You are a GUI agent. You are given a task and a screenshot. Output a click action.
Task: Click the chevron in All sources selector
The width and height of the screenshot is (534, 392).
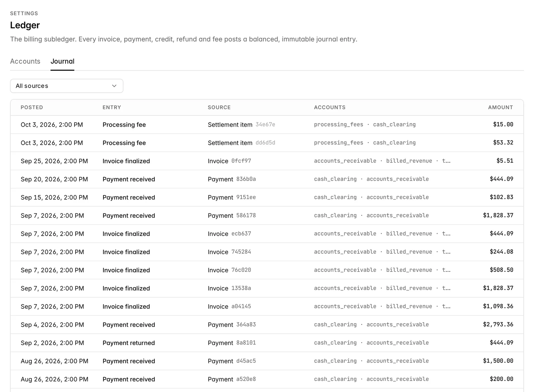pos(114,86)
